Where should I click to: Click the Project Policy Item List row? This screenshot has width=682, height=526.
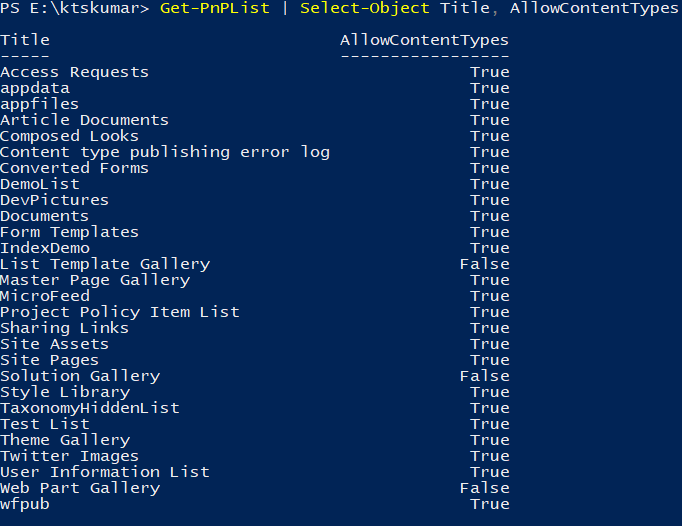pos(119,313)
